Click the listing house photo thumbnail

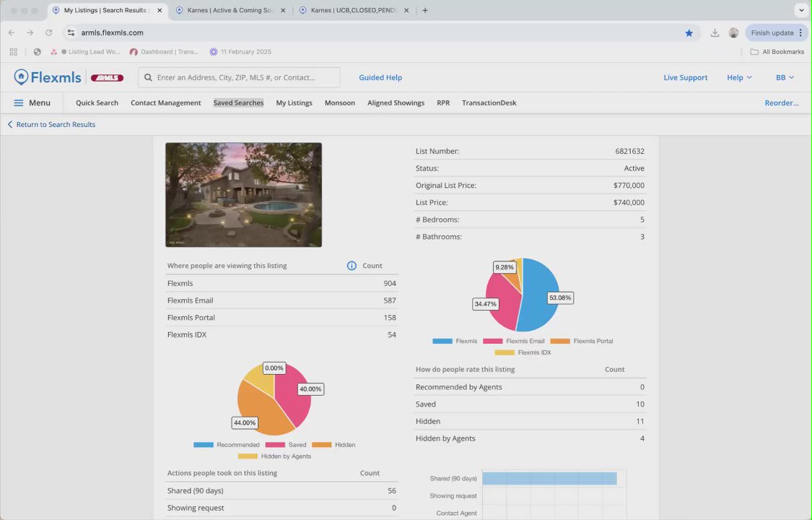(243, 195)
